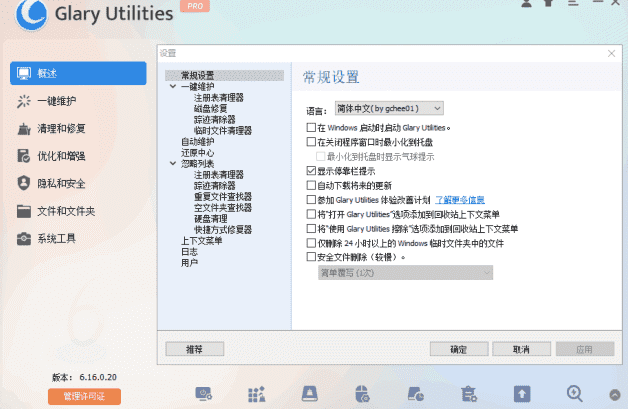Check 将"使用 Glary Utilities 擦除"选项 checkbox

(311, 228)
